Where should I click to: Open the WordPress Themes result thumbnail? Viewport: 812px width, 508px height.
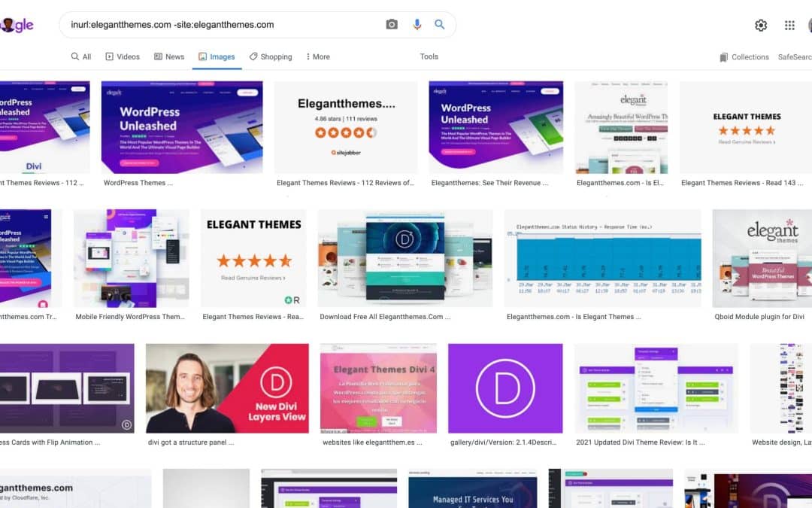[182, 127]
